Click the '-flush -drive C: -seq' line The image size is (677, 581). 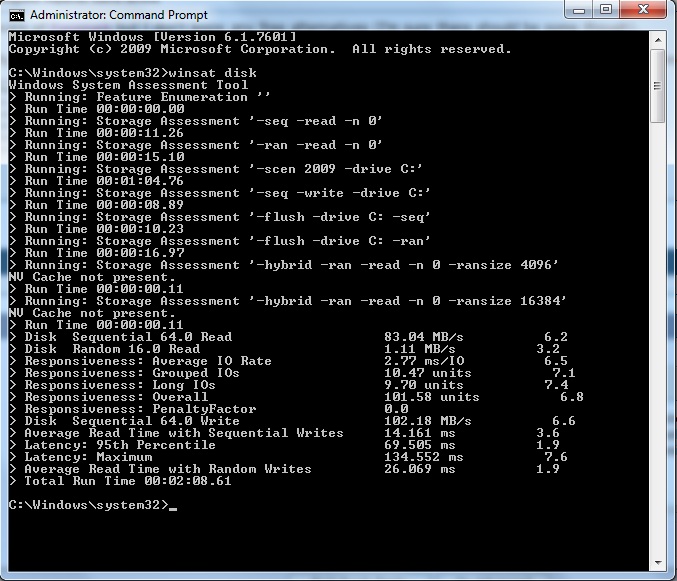tap(219, 217)
